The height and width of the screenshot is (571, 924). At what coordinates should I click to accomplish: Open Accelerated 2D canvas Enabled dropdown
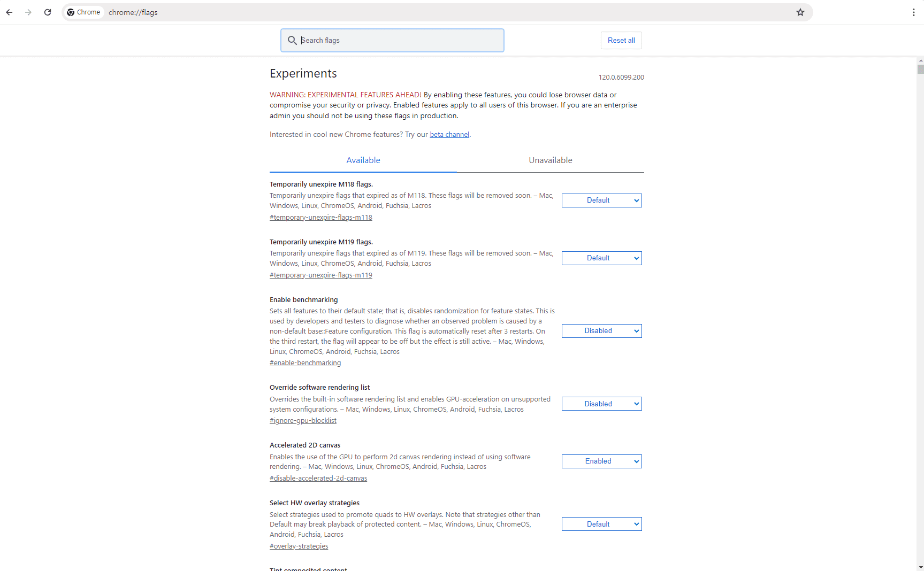click(x=602, y=461)
